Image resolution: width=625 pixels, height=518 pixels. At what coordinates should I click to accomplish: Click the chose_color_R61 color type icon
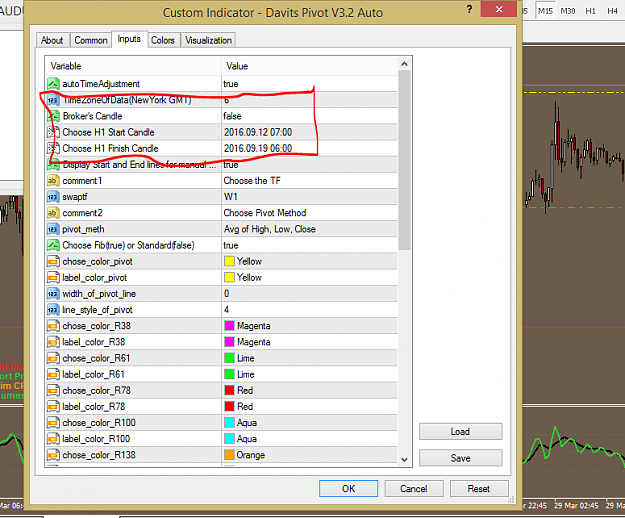point(53,358)
